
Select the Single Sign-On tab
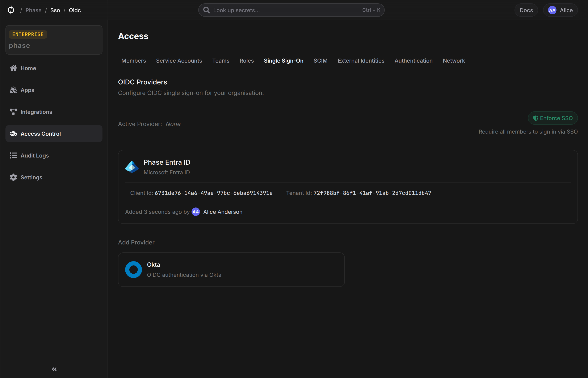284,61
